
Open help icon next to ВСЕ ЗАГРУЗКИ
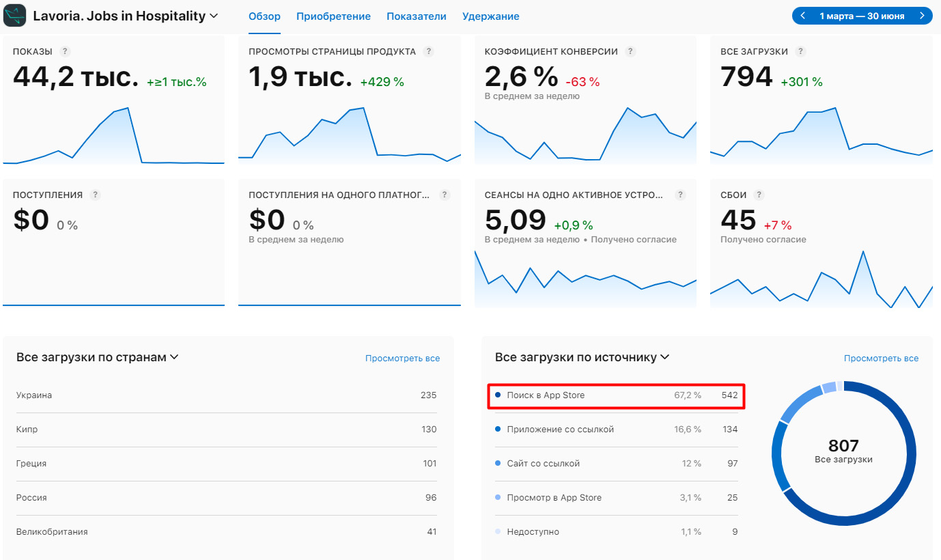800,51
